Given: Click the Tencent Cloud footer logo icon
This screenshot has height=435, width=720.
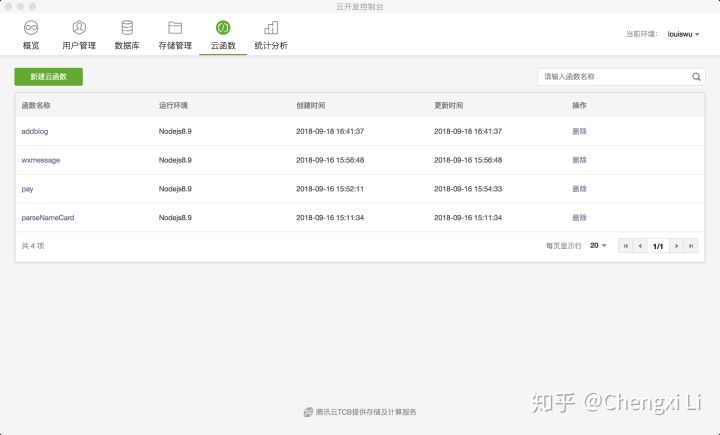Looking at the screenshot, I should 308,412.
